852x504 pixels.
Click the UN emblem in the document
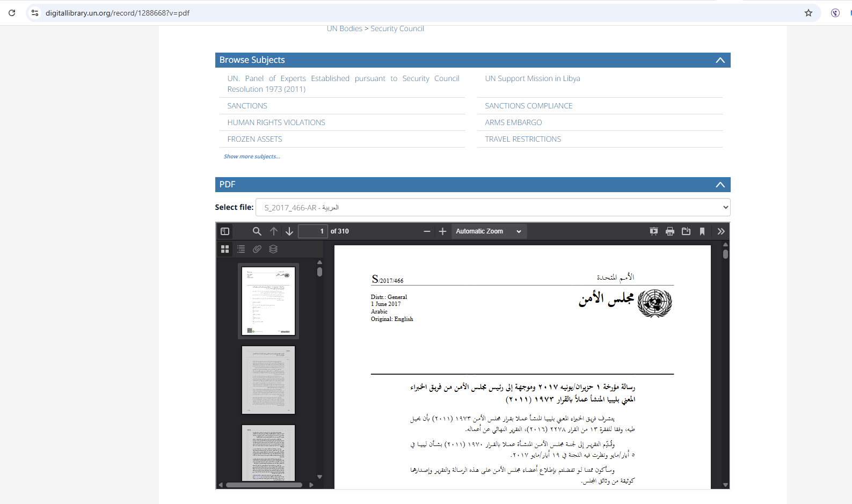point(654,303)
